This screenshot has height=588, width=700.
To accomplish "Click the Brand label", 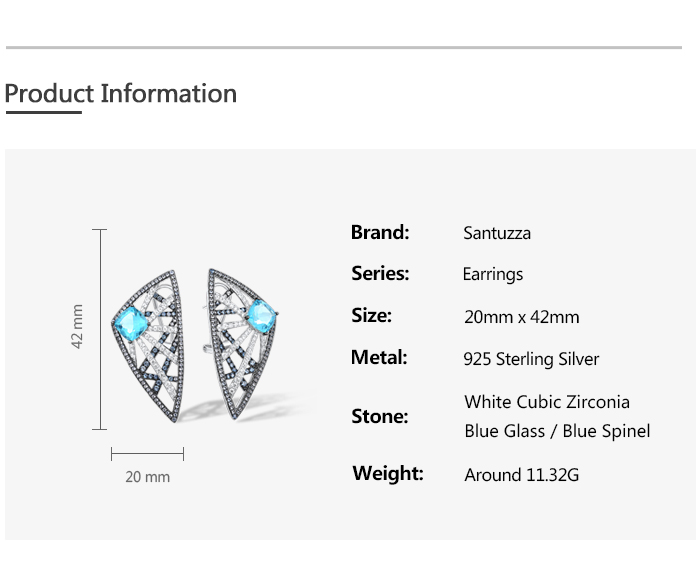I will point(380,232).
